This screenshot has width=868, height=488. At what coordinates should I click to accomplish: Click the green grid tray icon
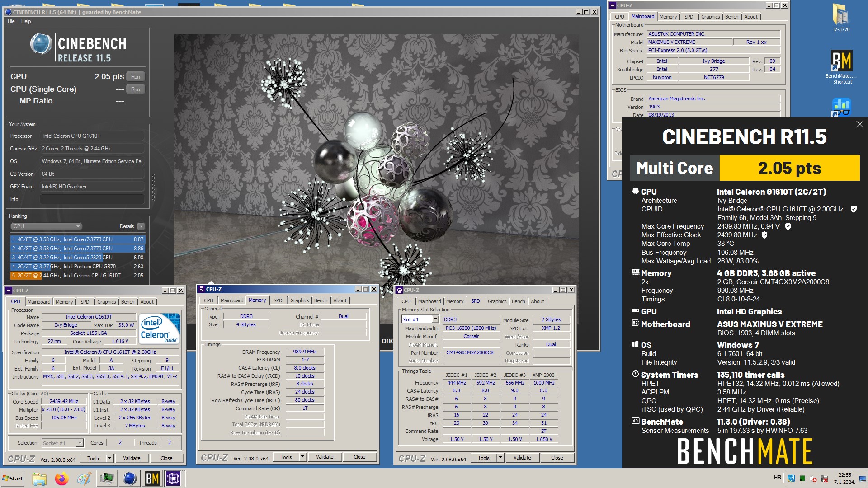[802, 479]
